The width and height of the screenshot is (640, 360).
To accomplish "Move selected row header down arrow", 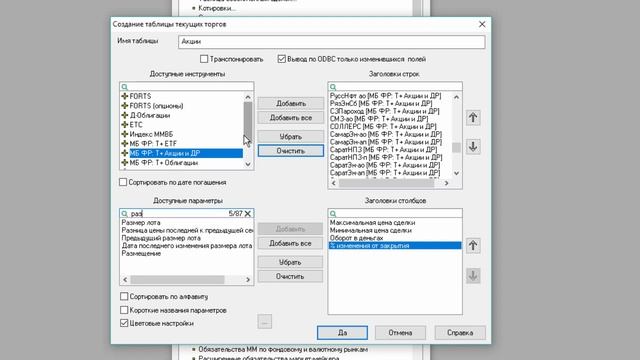I will 473,147.
